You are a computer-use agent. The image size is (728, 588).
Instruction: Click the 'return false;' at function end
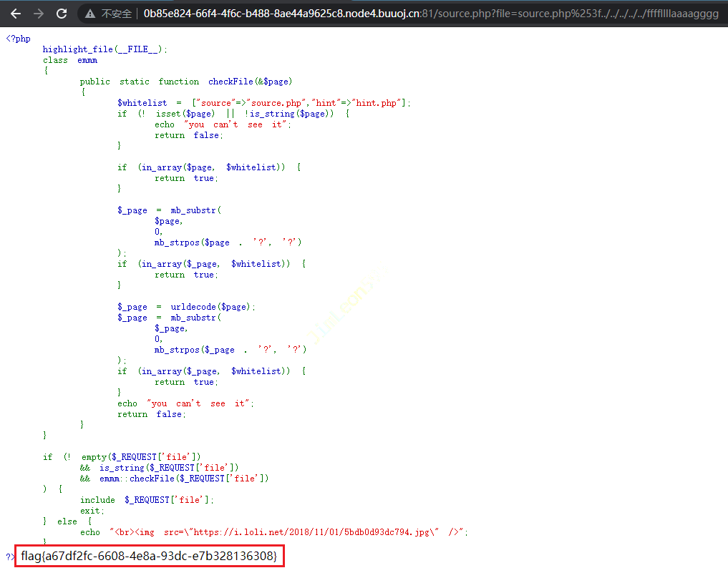[151, 414]
